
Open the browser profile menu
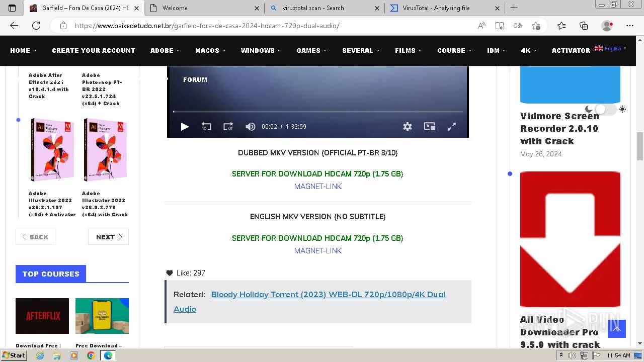tap(607, 26)
